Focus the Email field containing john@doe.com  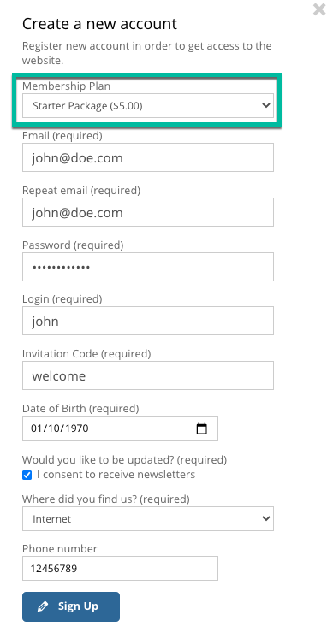pyautogui.click(x=148, y=157)
